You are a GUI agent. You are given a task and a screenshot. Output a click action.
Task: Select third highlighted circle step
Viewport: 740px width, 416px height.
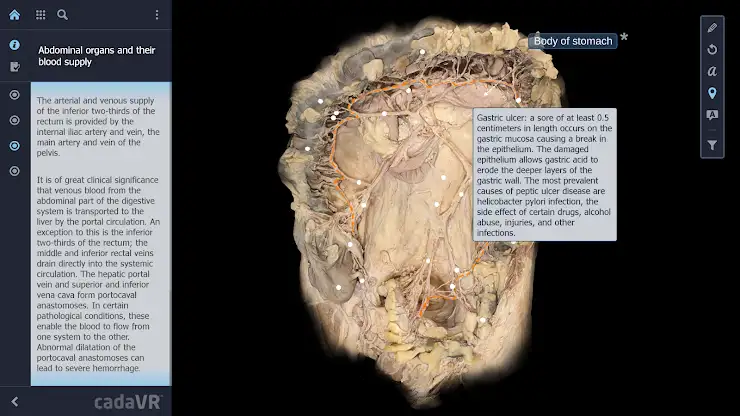(15, 146)
